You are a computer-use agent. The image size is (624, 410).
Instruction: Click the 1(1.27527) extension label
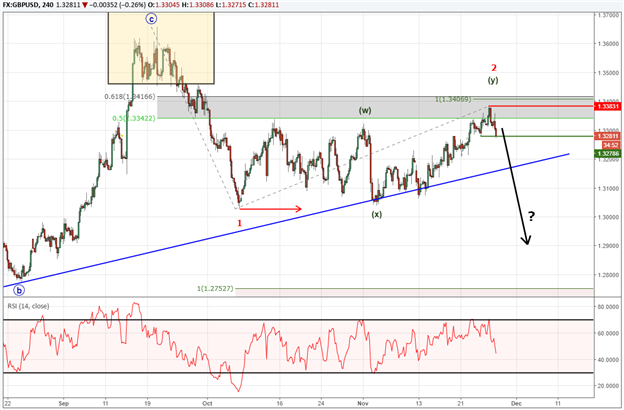click(215, 288)
